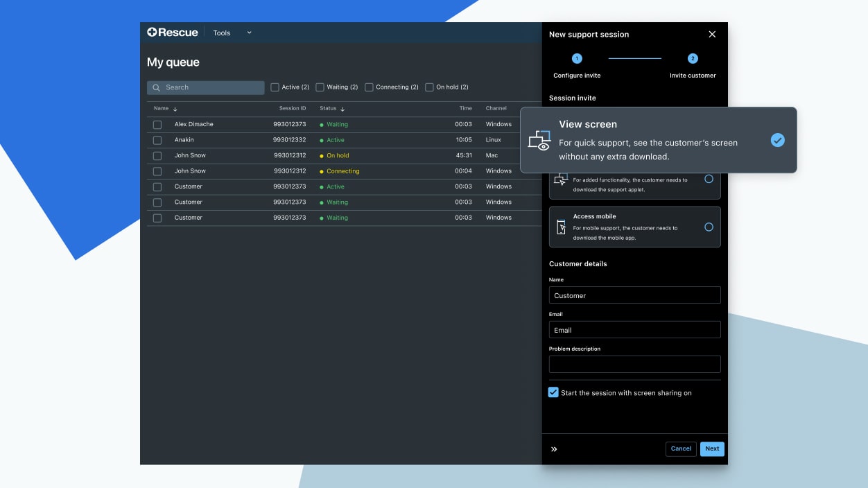Click the blue checkmark on View screen option

pos(777,140)
